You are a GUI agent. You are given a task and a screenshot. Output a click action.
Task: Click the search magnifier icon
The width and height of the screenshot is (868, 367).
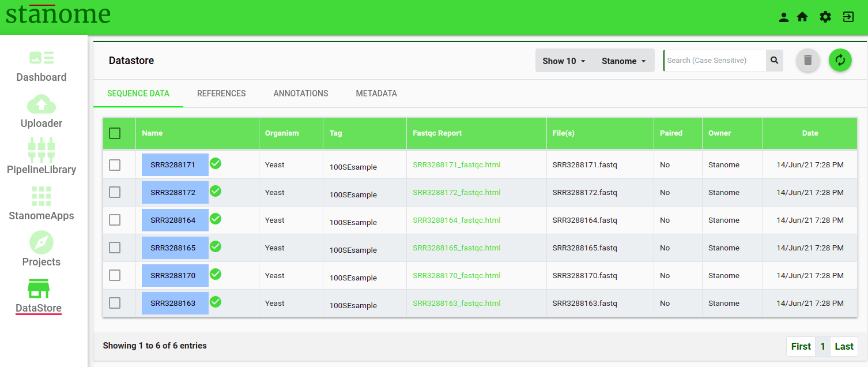click(775, 61)
